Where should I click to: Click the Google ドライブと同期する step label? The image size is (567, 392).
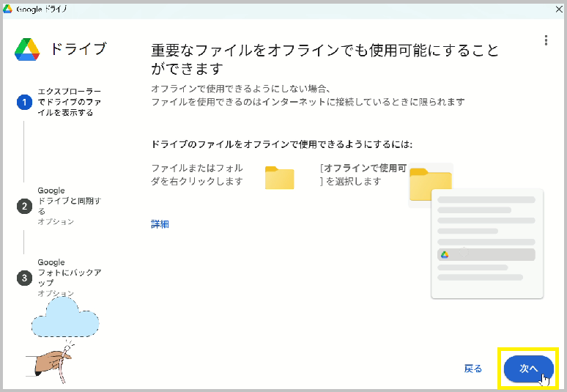(x=70, y=201)
